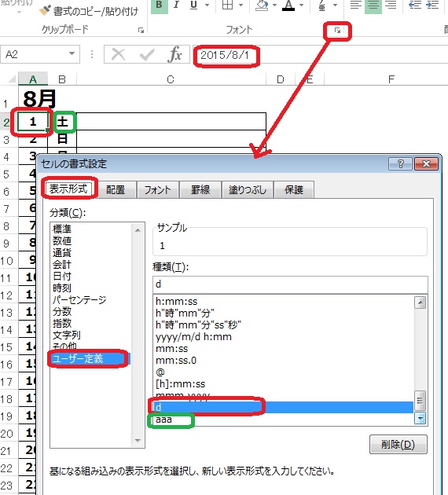The image size is (448, 495).
Task: Select cell A2 containing 1
Action: (x=33, y=122)
